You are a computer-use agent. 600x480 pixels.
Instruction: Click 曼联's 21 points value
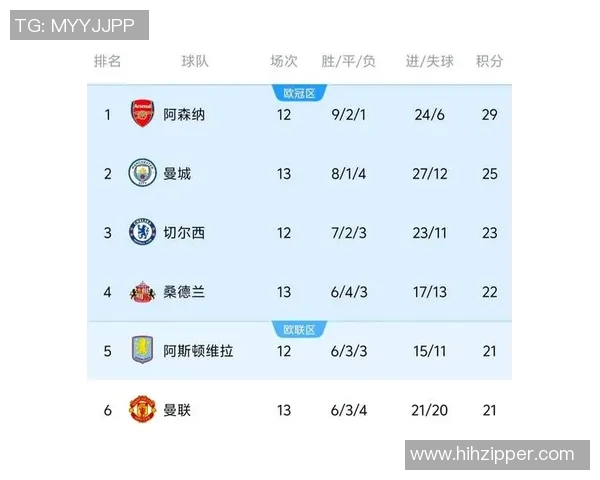pyautogui.click(x=489, y=410)
